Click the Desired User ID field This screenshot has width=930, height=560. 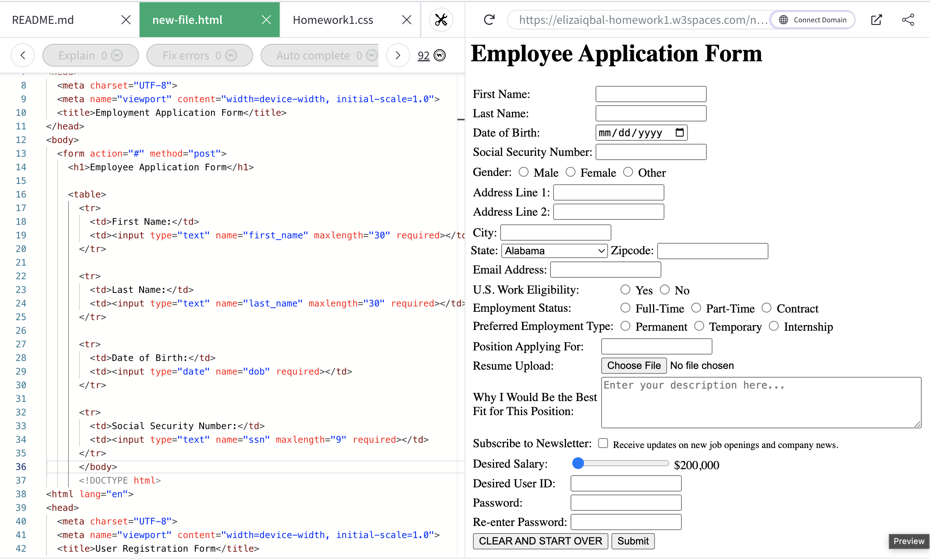tap(626, 484)
